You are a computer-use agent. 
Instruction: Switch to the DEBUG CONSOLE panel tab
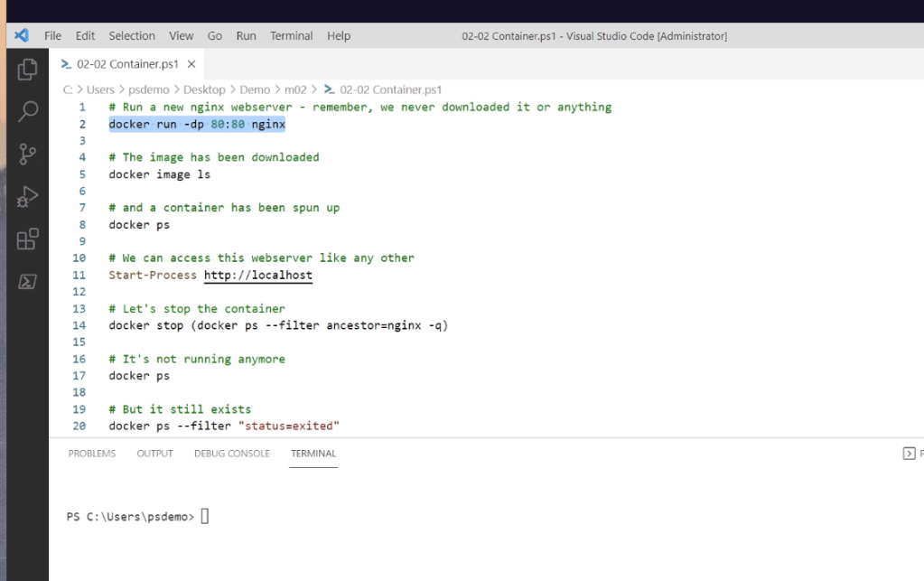[x=231, y=453]
